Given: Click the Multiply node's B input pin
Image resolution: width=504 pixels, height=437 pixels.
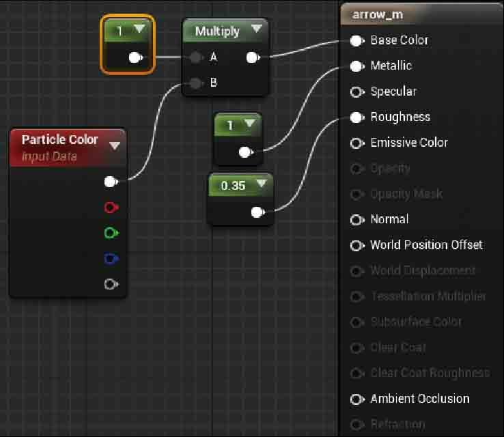Looking at the screenshot, I should point(197,83).
